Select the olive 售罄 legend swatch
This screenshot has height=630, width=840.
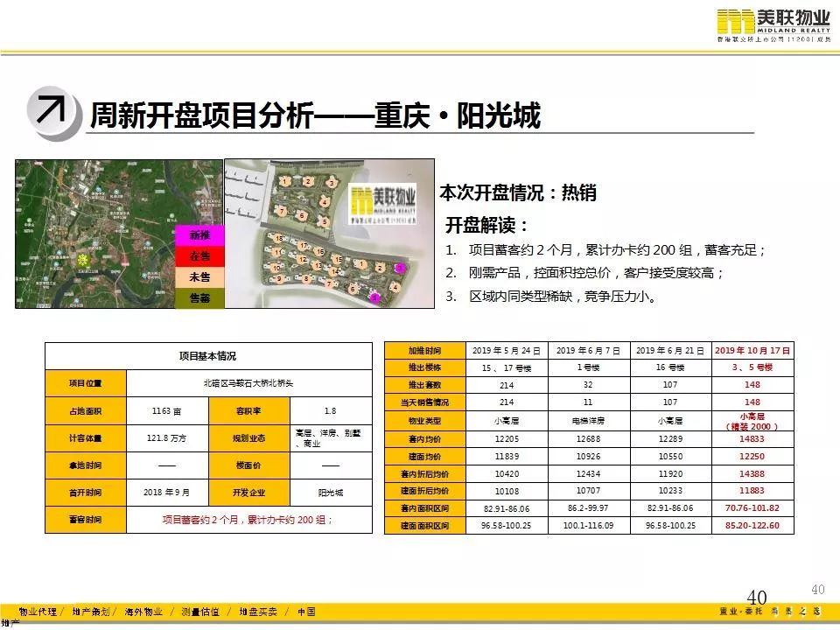[x=199, y=297]
